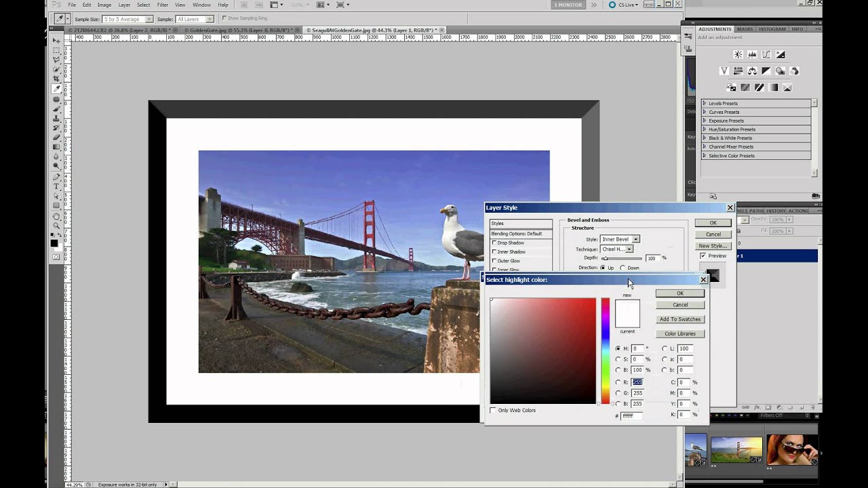Click the hex color input field

[x=631, y=415]
